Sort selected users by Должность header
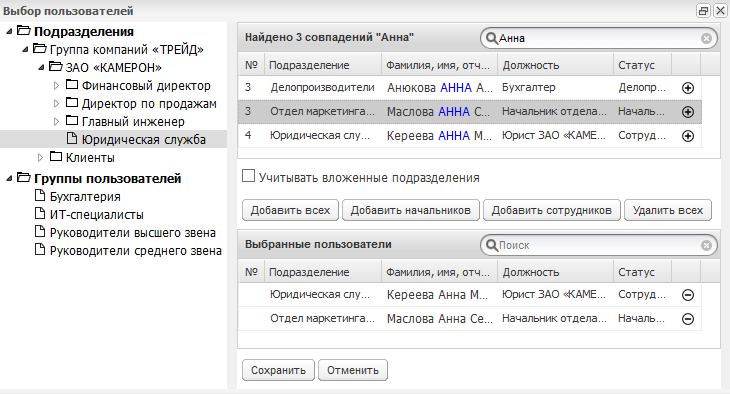 (555, 272)
